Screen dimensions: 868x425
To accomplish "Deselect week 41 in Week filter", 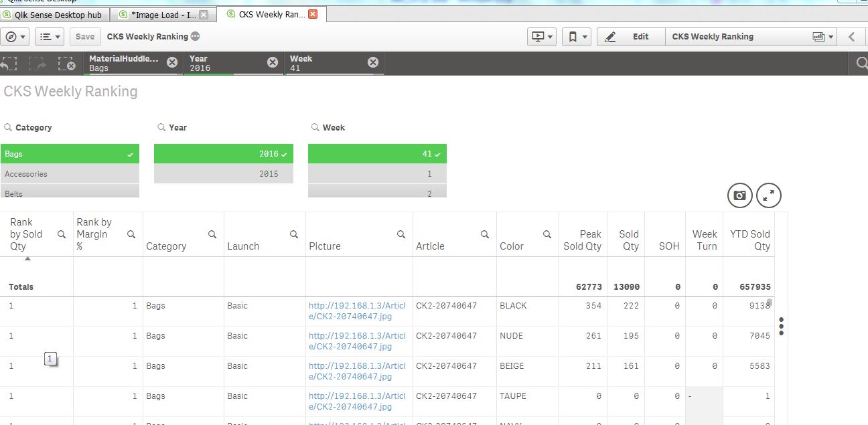I will (377, 154).
